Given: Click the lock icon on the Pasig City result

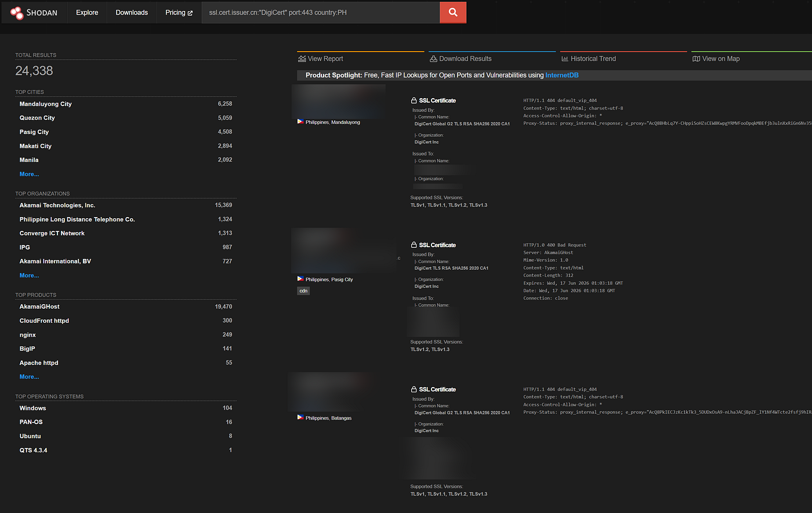Looking at the screenshot, I should click(x=414, y=245).
